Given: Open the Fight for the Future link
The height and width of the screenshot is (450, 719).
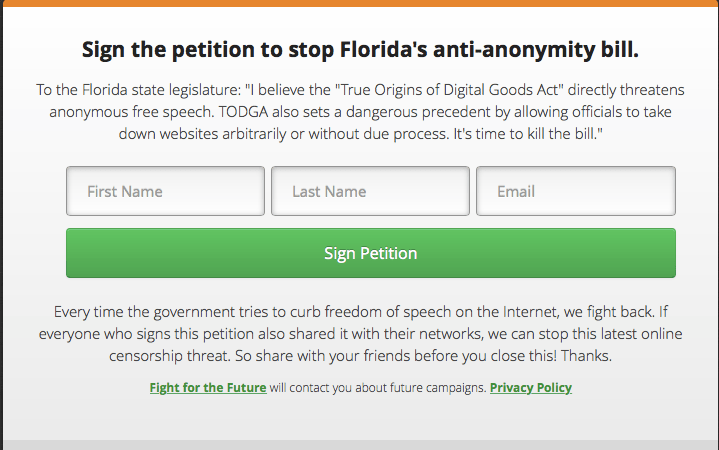Looking at the screenshot, I should pyautogui.click(x=208, y=388).
